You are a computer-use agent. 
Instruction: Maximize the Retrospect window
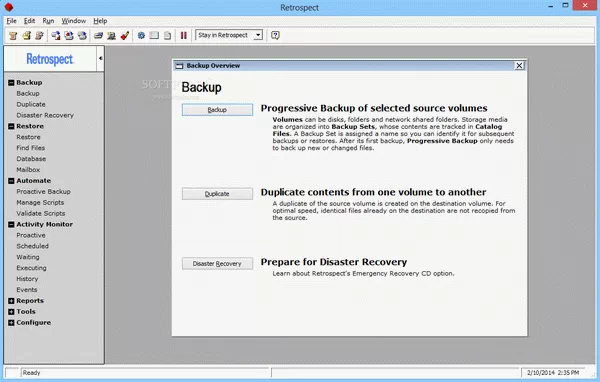click(565, 5)
